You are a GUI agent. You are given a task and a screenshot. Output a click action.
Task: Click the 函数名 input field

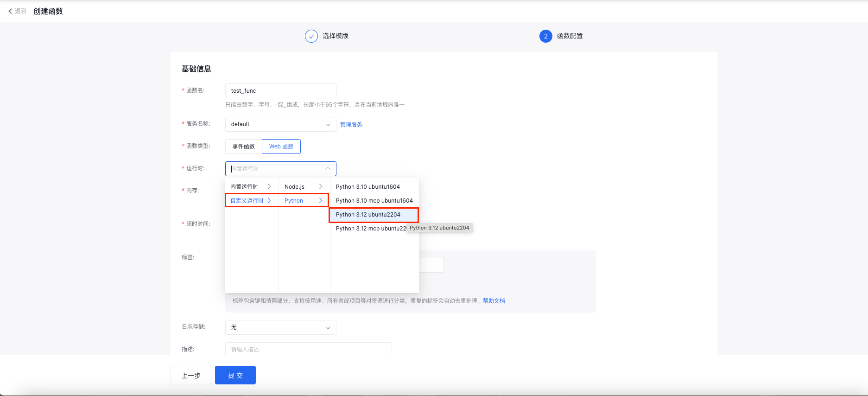(x=280, y=91)
